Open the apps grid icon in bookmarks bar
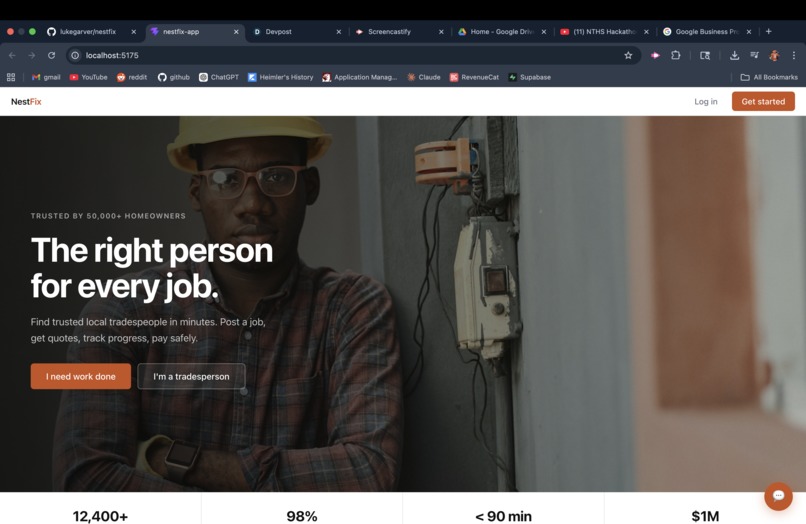Screen dimensions: 806x524 coord(11,77)
